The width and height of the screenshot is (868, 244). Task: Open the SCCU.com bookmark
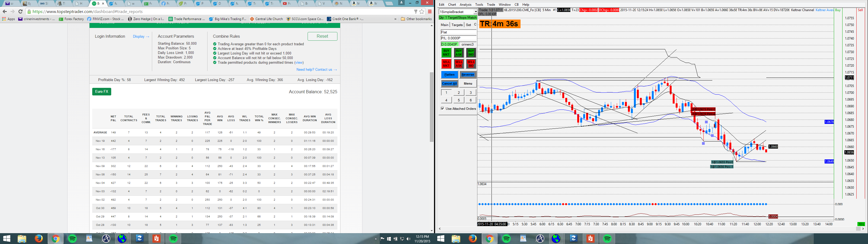coord(305,19)
